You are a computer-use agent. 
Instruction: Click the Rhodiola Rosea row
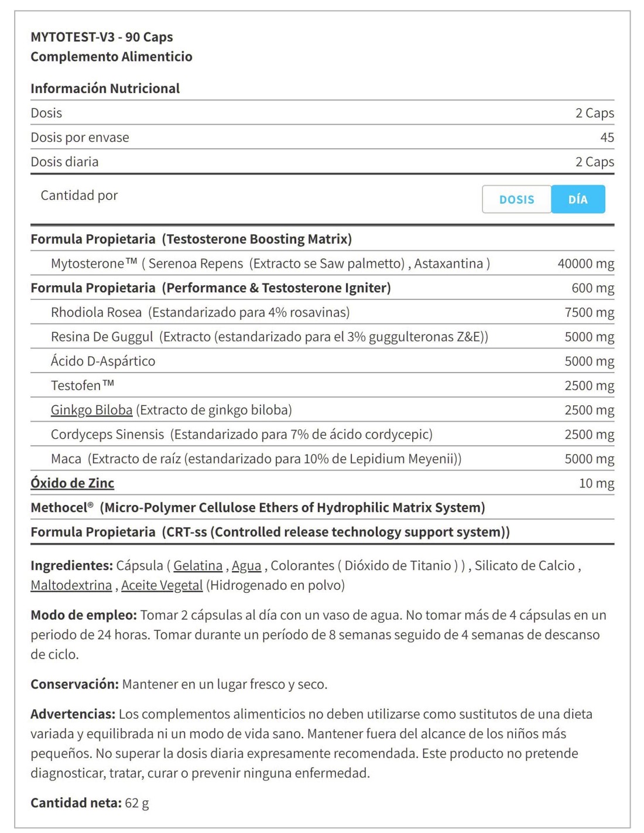(322, 312)
